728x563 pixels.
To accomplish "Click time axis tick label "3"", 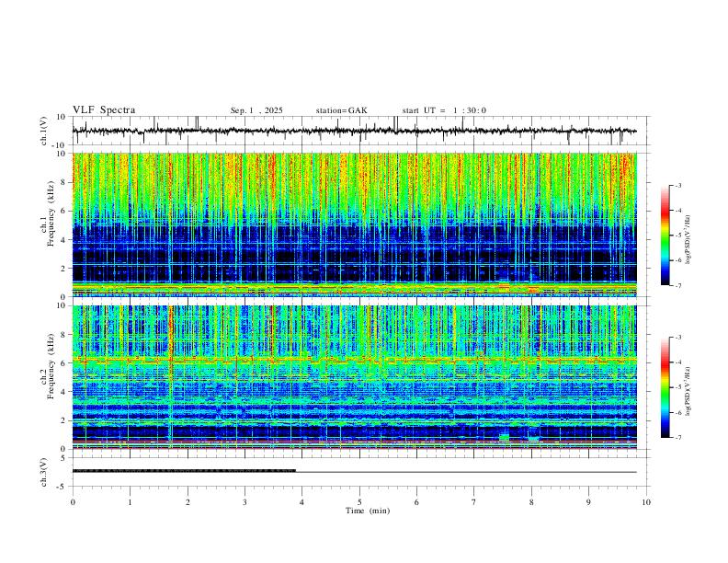I will point(245,502).
